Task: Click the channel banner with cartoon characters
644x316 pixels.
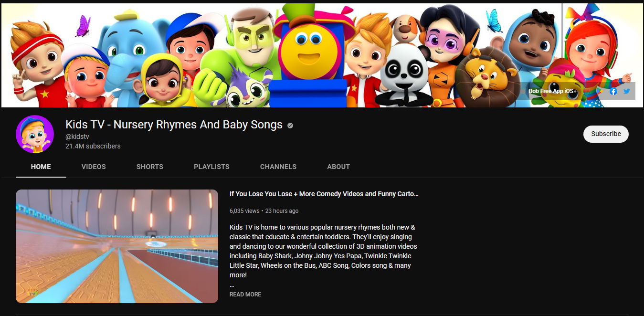Action: pyautogui.click(x=322, y=55)
